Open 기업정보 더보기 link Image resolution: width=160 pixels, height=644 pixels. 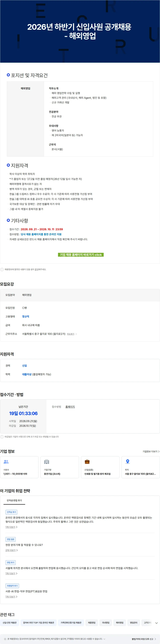pos(151,452)
